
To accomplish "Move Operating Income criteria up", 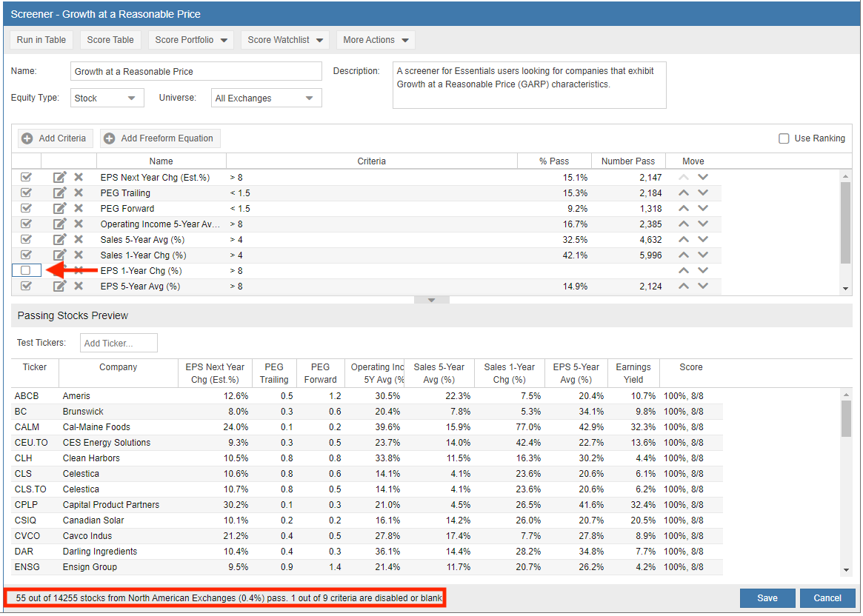I will [x=684, y=224].
